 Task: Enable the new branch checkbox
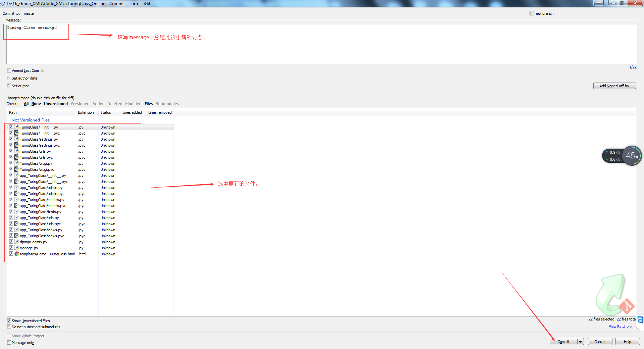tap(532, 13)
